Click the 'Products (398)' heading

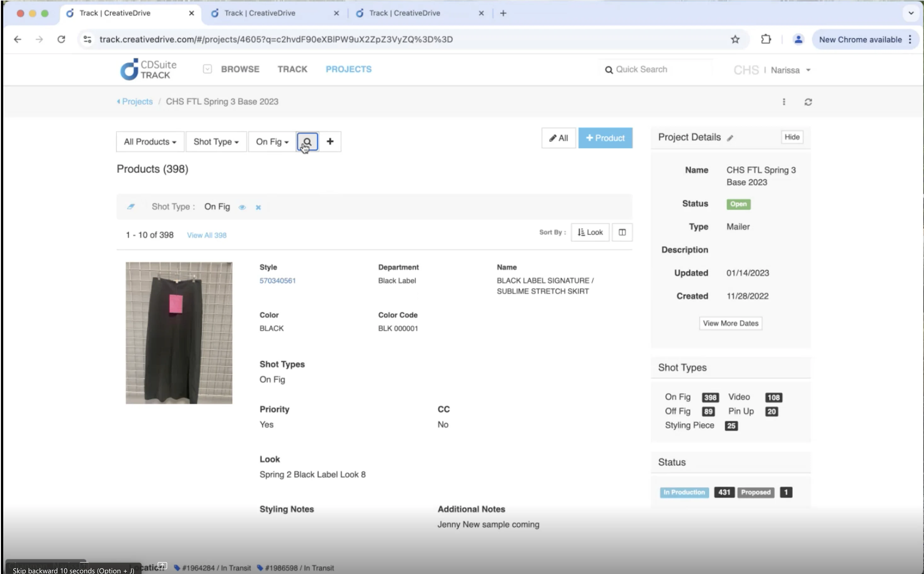pos(152,169)
